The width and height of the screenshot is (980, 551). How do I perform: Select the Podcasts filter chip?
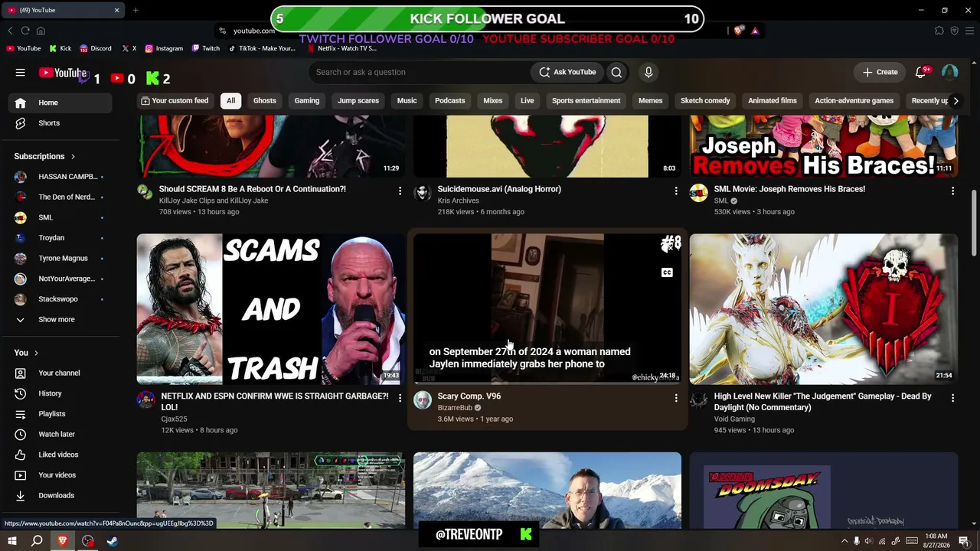(x=450, y=101)
